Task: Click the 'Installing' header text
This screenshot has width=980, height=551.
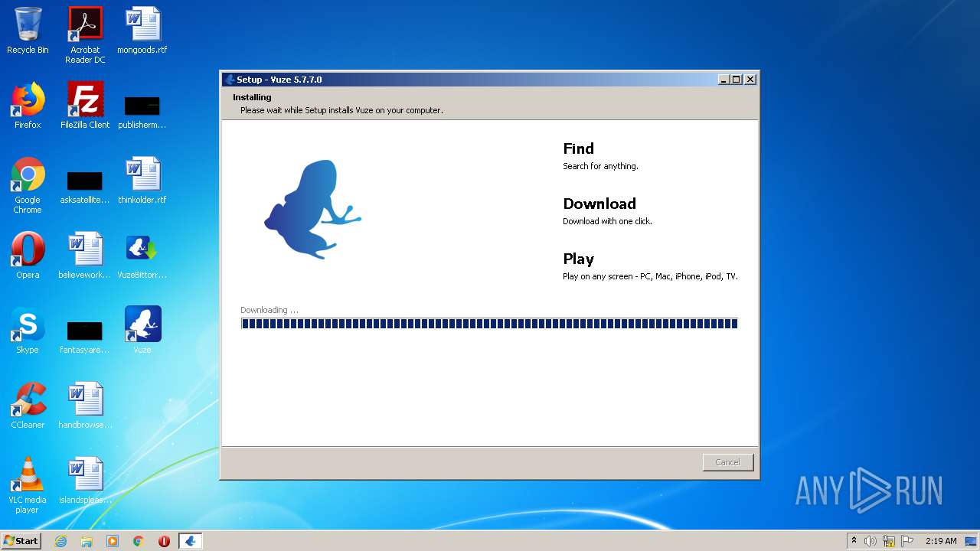Action: pyautogui.click(x=252, y=97)
